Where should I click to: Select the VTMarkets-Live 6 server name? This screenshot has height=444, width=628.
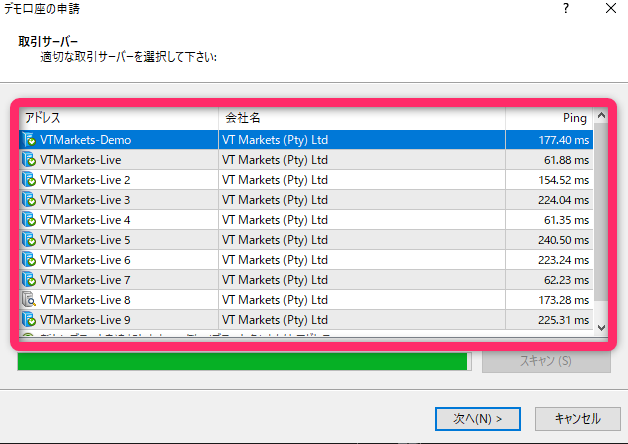point(85,260)
